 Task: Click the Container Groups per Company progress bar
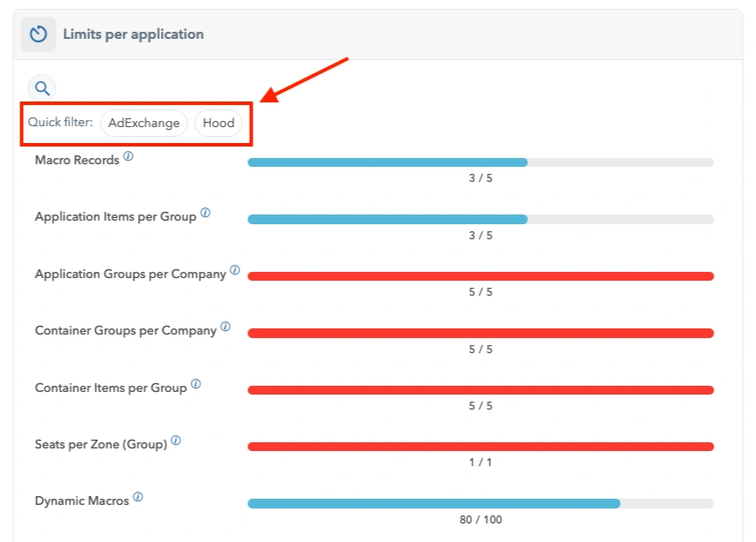click(480, 333)
